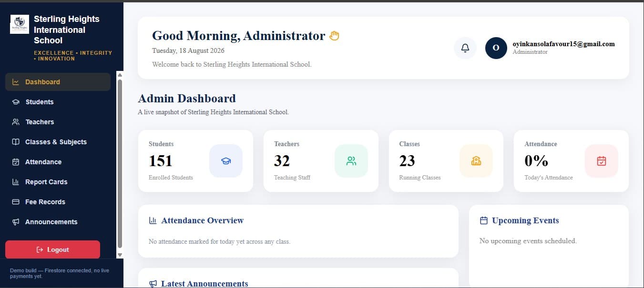
Task: Open the Dashboard menu item
Action: coord(58,82)
